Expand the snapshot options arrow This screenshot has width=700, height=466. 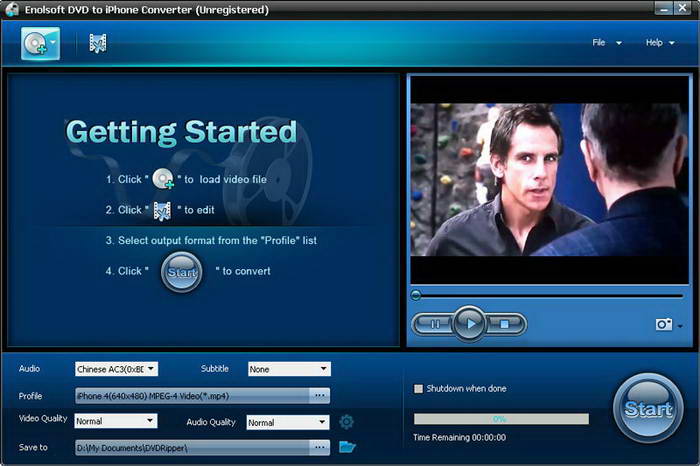(x=680, y=326)
